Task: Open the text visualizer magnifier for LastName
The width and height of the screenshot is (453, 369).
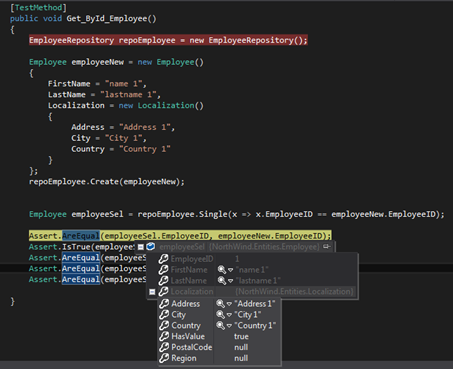Action: tap(222, 281)
